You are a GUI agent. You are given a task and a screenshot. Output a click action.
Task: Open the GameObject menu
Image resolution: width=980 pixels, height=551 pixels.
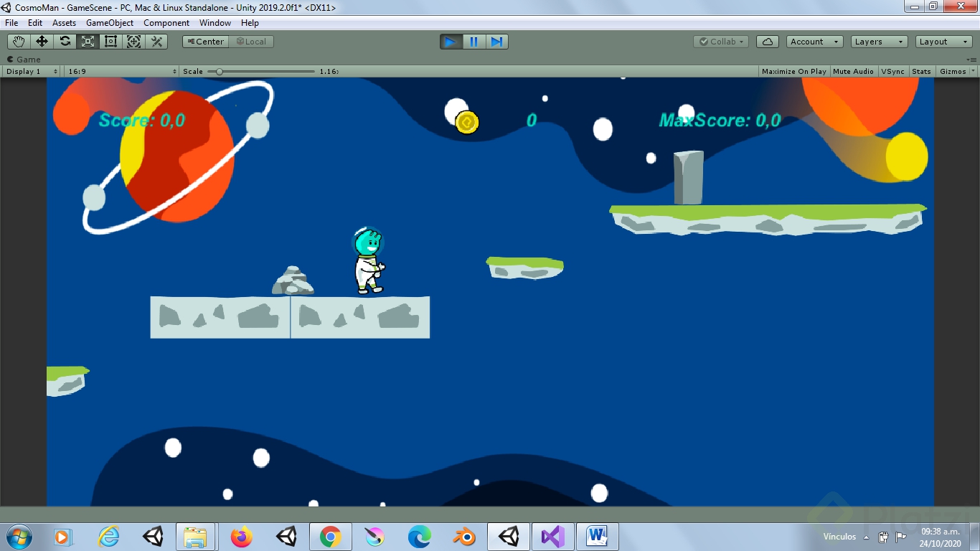110,23
